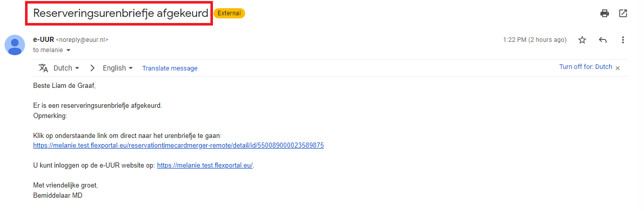Image resolution: width=644 pixels, height=211 pixels.
Task: Open the More options three-dot menu
Action: [623, 40]
